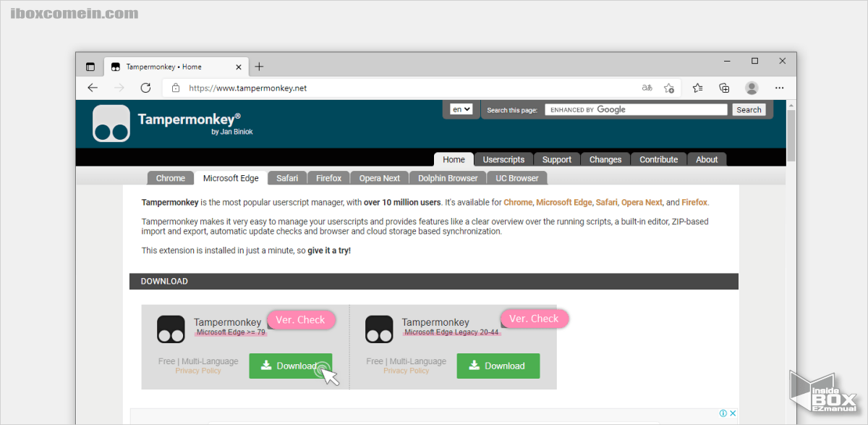Click the Google custom search input field
The width and height of the screenshot is (868, 425).
(636, 110)
